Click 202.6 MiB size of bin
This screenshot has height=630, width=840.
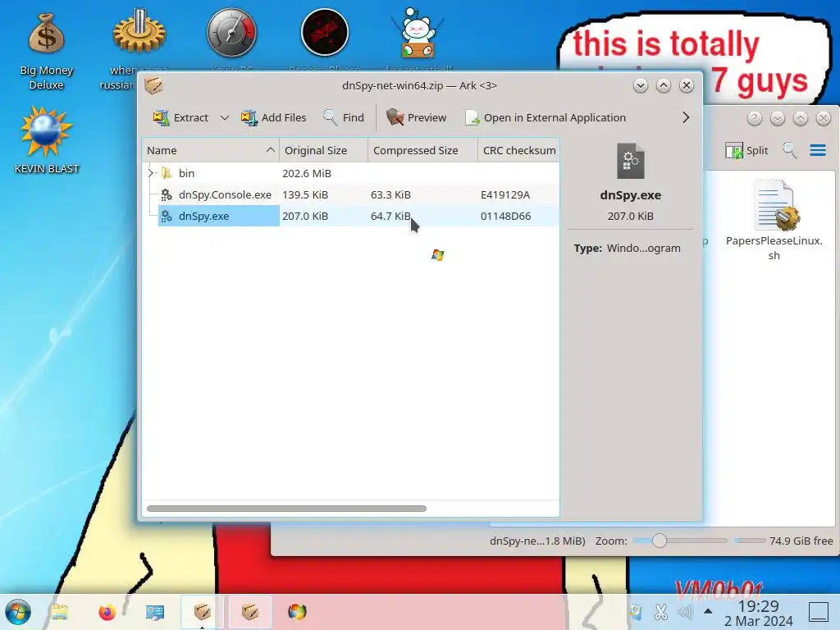click(307, 173)
